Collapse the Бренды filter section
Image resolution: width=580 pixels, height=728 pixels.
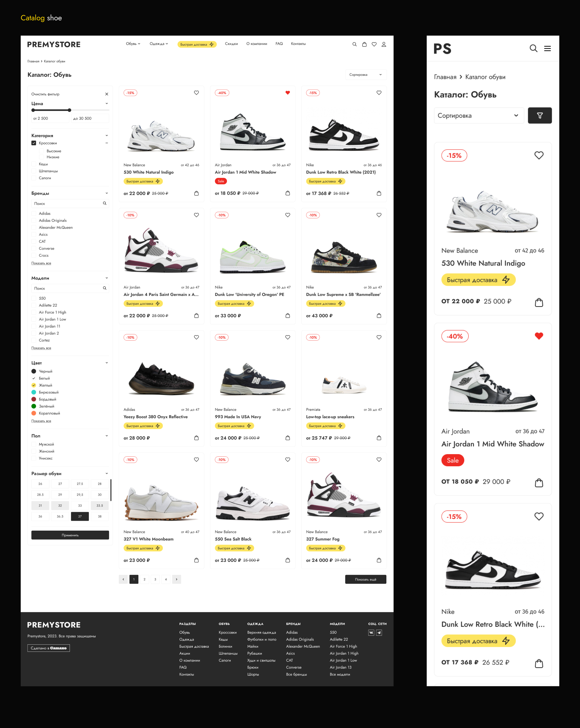tap(107, 193)
